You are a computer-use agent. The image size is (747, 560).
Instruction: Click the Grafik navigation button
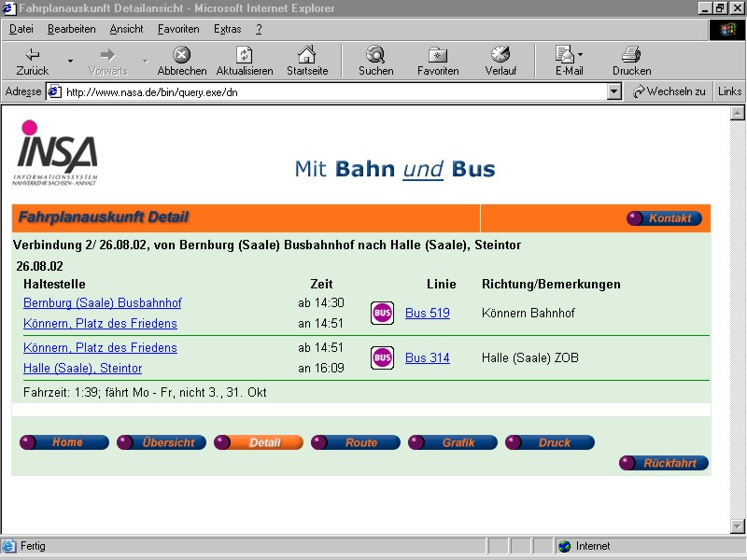click(453, 442)
